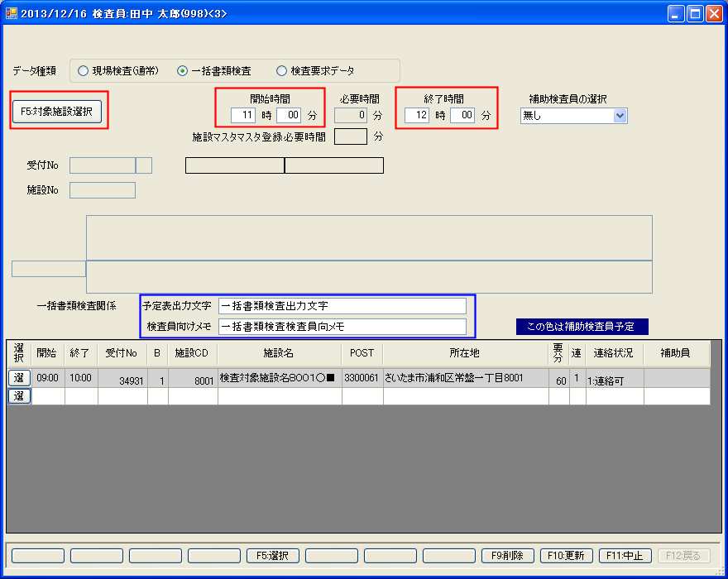728x579 pixels.
Task: Click the start time minutes field
Action: click(289, 115)
